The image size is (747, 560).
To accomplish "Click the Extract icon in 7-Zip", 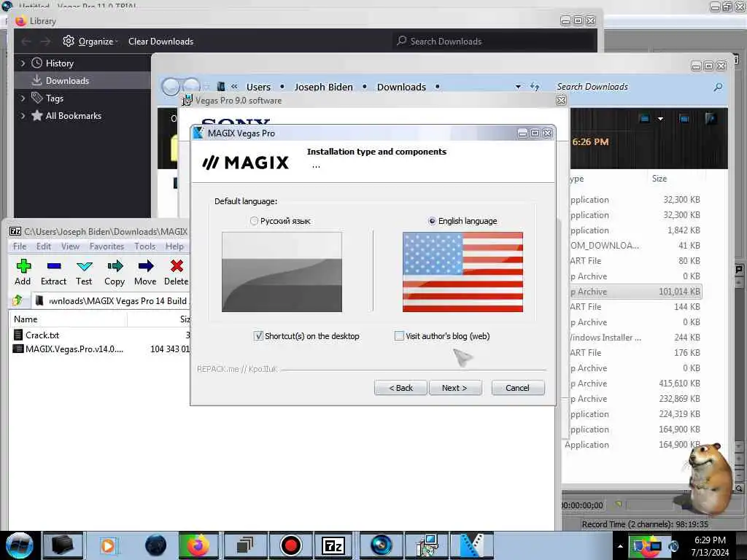I will (54, 266).
